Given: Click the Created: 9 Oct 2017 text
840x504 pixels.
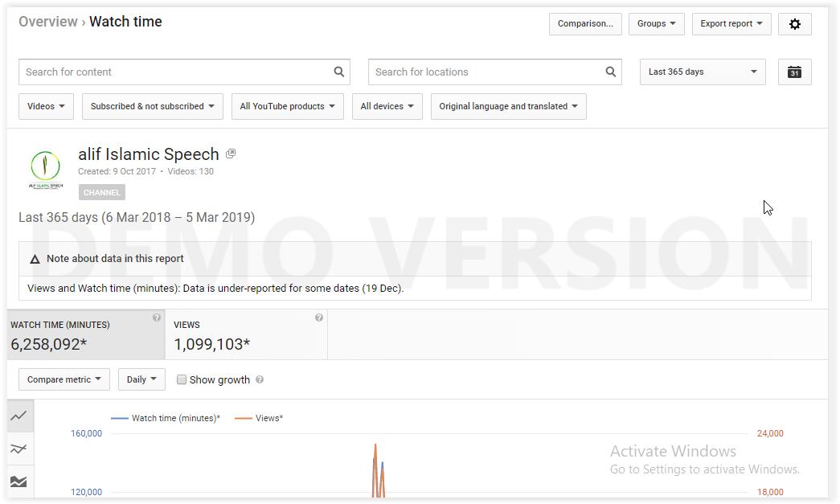Looking at the screenshot, I should tap(117, 171).
